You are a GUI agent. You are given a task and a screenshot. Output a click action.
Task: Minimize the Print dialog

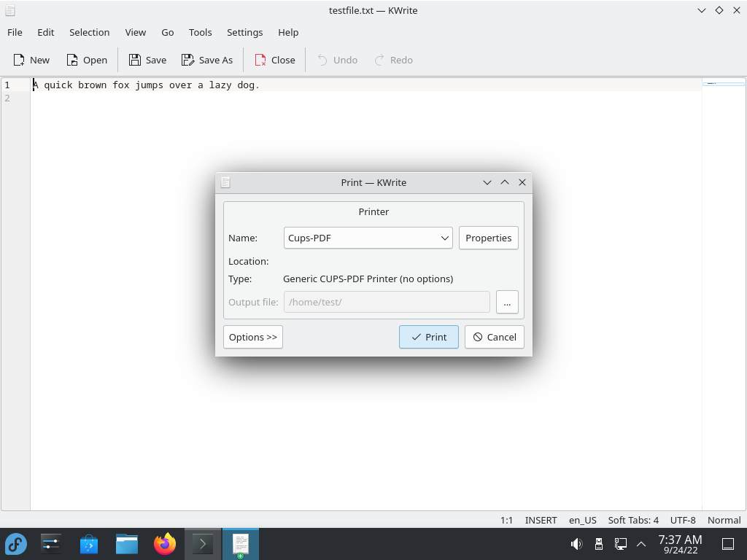click(487, 182)
